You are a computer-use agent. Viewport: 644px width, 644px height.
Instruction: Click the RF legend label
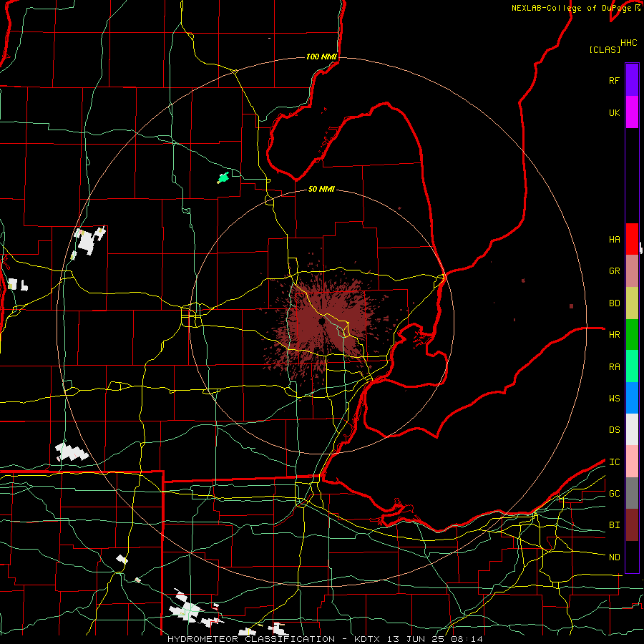point(614,80)
